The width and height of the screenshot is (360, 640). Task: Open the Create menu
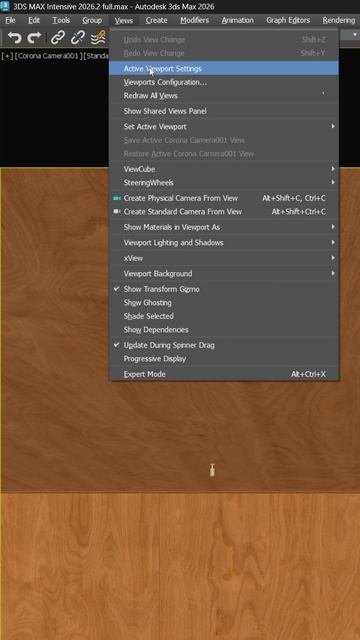coord(156,20)
